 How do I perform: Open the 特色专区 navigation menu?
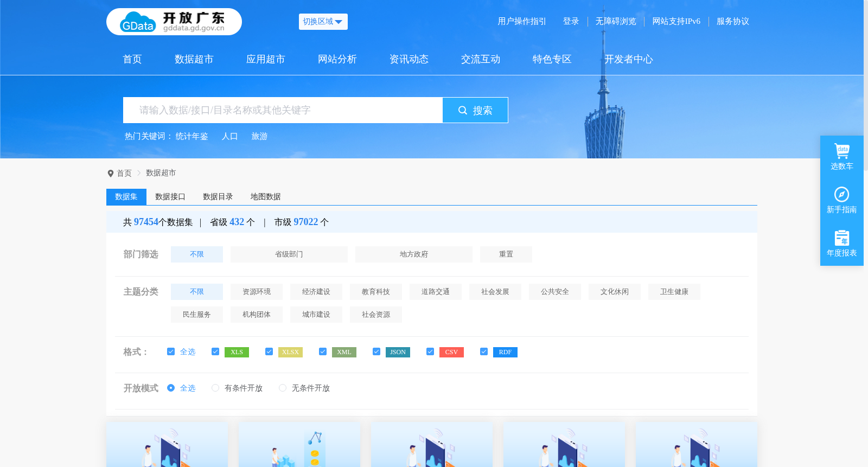pyautogui.click(x=552, y=59)
